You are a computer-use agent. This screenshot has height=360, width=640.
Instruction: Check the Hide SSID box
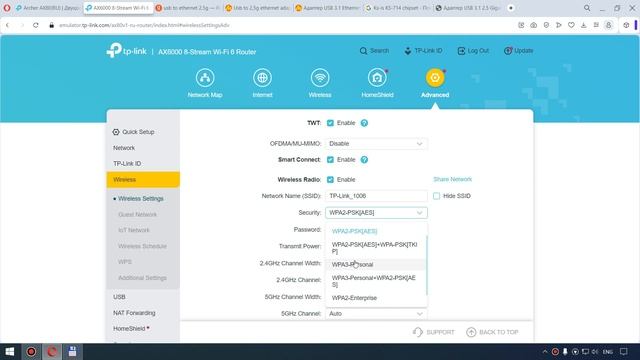point(436,196)
